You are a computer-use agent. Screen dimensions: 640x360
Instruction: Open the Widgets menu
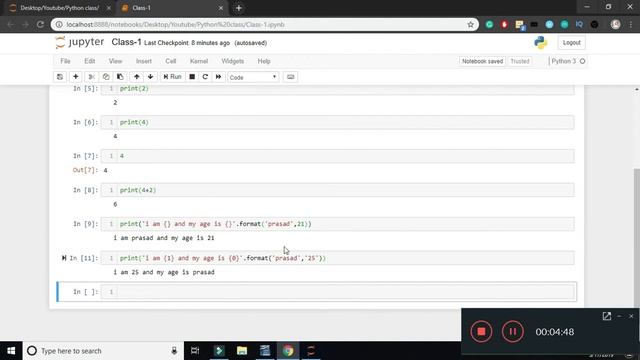pos(233,61)
